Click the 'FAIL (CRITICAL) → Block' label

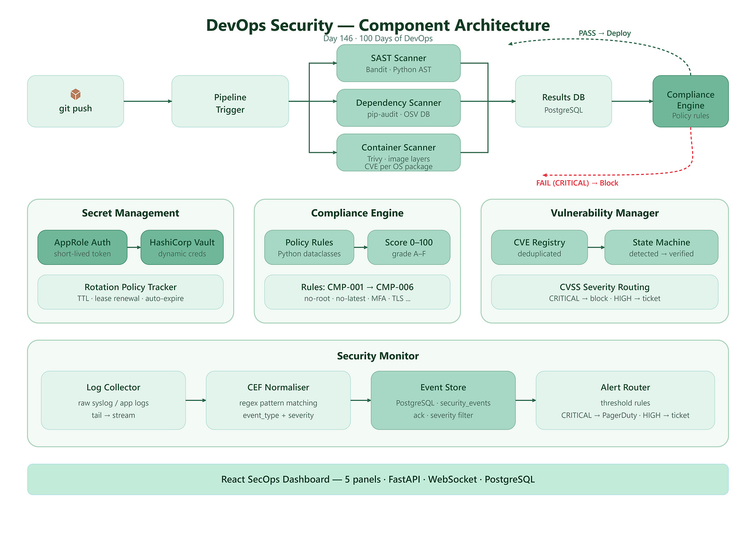pos(577,183)
